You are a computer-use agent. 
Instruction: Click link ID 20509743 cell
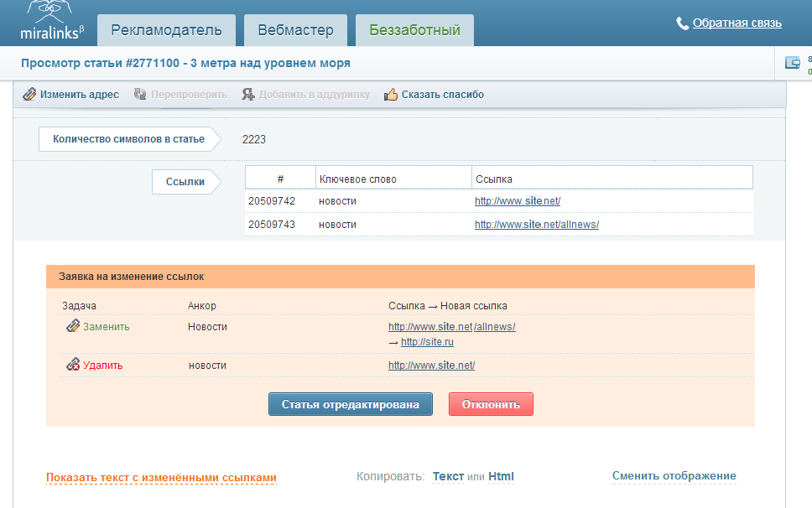(271, 225)
